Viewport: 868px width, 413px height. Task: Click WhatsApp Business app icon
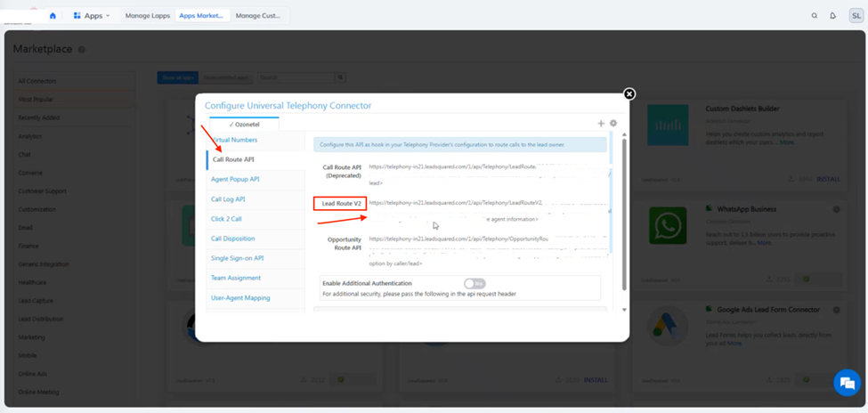(668, 226)
